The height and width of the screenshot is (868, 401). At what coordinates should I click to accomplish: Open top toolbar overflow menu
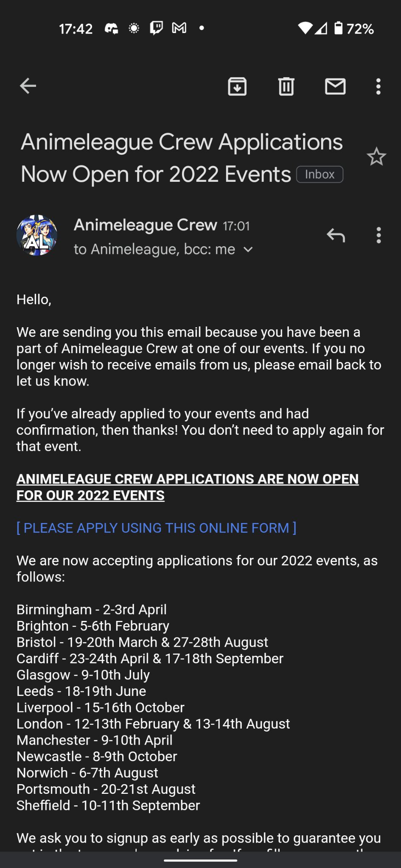(x=378, y=86)
